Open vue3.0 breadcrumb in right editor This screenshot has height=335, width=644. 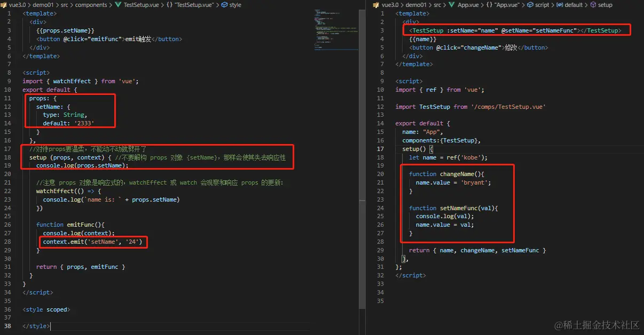[x=390, y=5]
